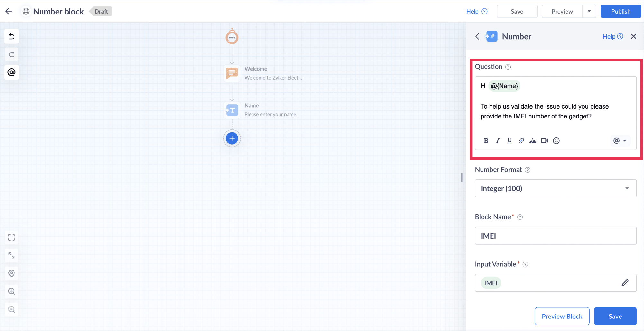
Task: Publish the bot
Action: [x=621, y=11]
